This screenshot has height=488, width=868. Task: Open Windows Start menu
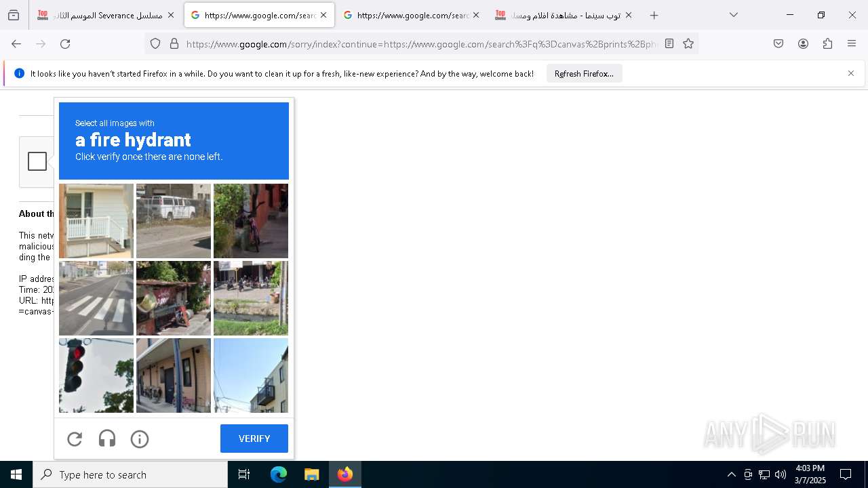(16, 474)
